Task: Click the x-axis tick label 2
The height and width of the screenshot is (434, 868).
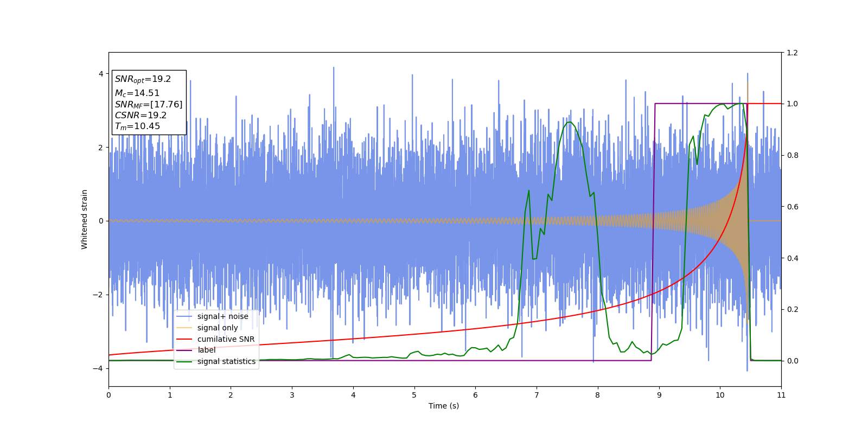Action: click(231, 395)
